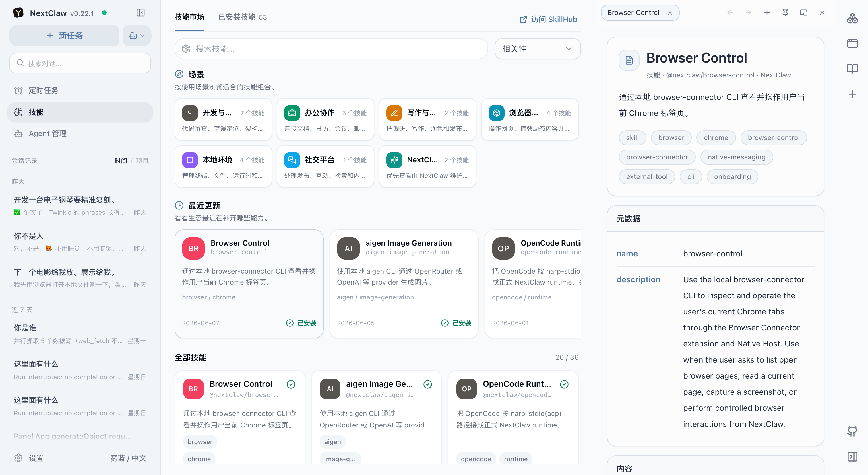
Task: Click the onboarding tag
Action: coord(732,177)
